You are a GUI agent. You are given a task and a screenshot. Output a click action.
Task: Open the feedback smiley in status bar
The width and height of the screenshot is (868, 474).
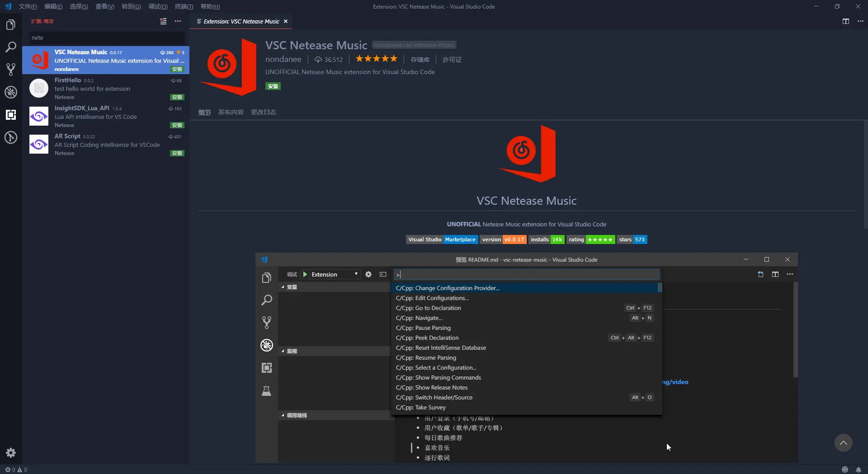[844, 469]
